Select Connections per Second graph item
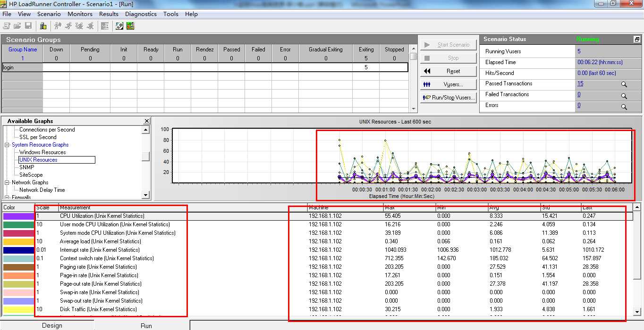The height and width of the screenshot is (330, 644). (x=47, y=130)
